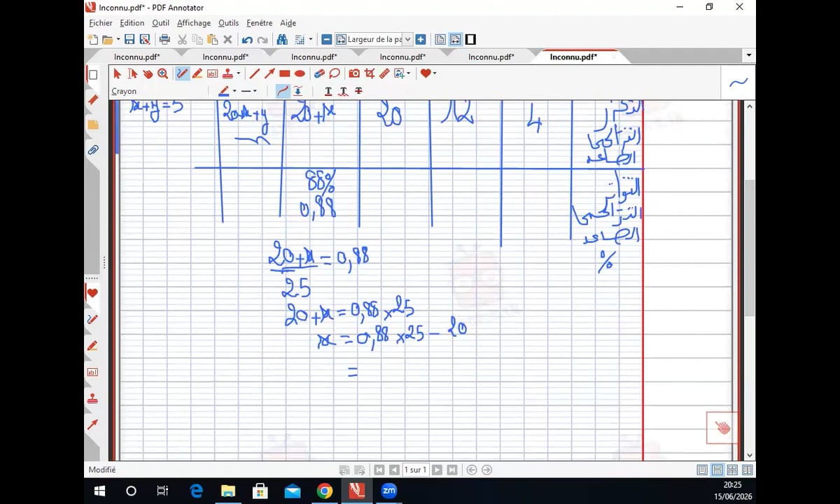The image size is (840, 504).
Task: Open the Largeur de la page zoom dropdown
Action: 408,39
